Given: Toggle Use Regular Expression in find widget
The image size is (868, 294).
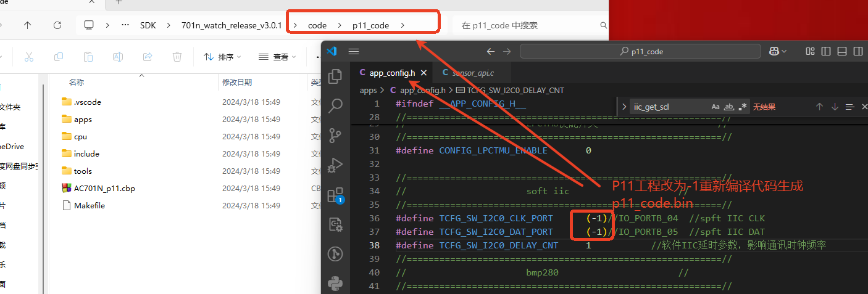Looking at the screenshot, I should click(743, 107).
